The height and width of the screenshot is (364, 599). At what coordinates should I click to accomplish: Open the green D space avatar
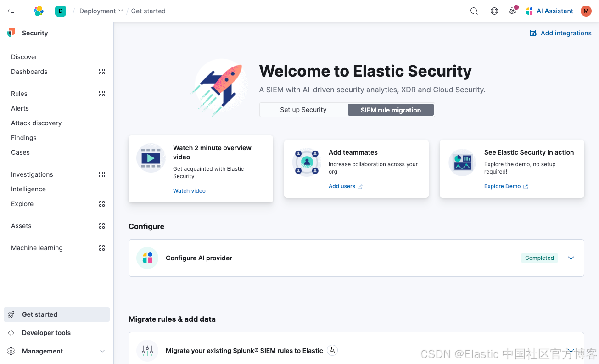click(61, 11)
